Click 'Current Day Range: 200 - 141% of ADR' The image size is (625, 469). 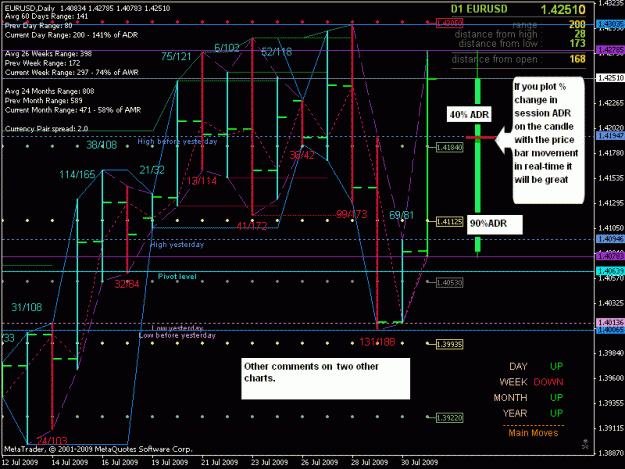coord(71,35)
